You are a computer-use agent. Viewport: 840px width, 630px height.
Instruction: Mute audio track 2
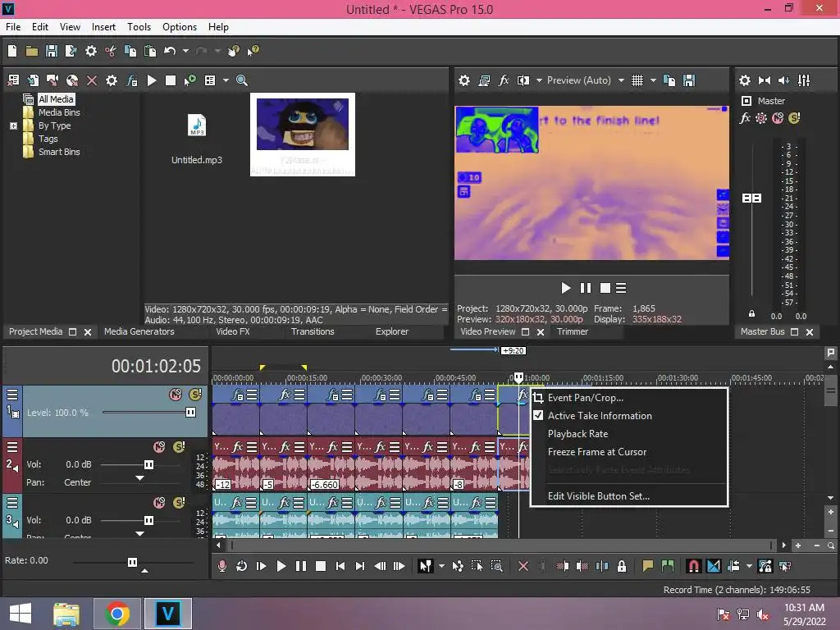click(159, 447)
